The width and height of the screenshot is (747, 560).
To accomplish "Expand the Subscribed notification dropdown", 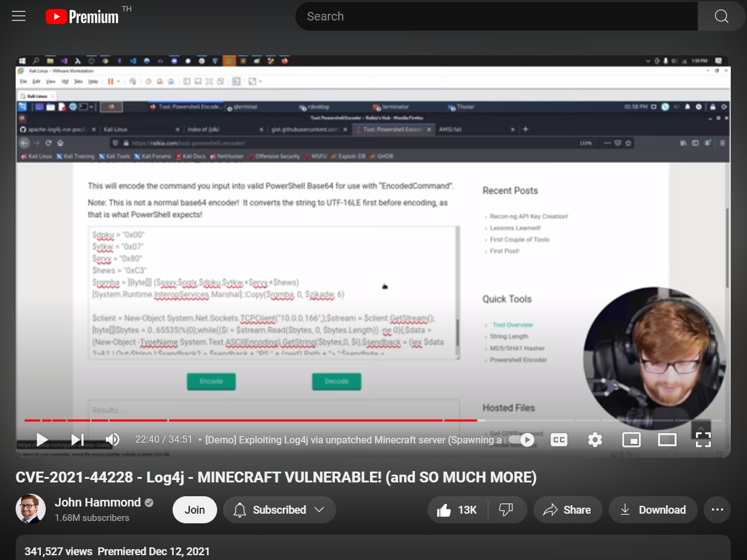I will tap(279, 509).
